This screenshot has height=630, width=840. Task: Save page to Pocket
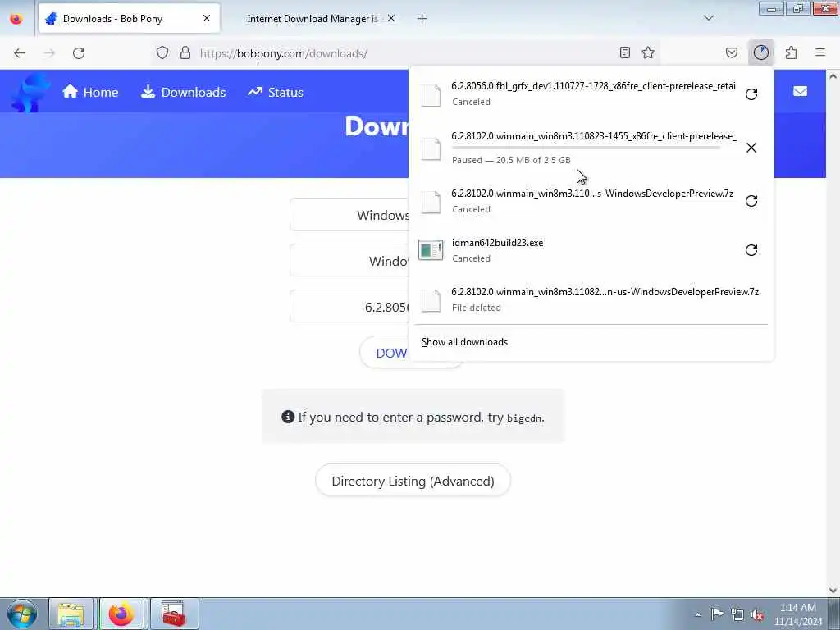point(732,52)
